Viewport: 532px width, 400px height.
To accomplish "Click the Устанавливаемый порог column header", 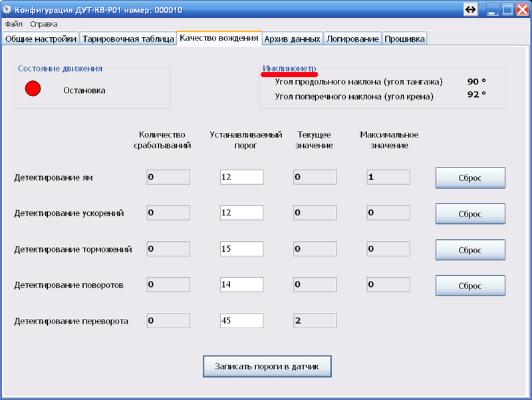I will [x=245, y=140].
